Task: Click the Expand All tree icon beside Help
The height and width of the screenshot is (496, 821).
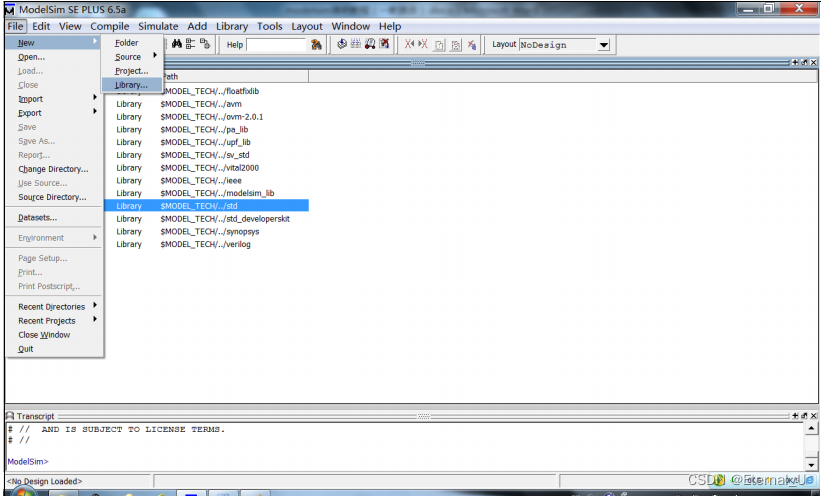Action: (x=205, y=45)
